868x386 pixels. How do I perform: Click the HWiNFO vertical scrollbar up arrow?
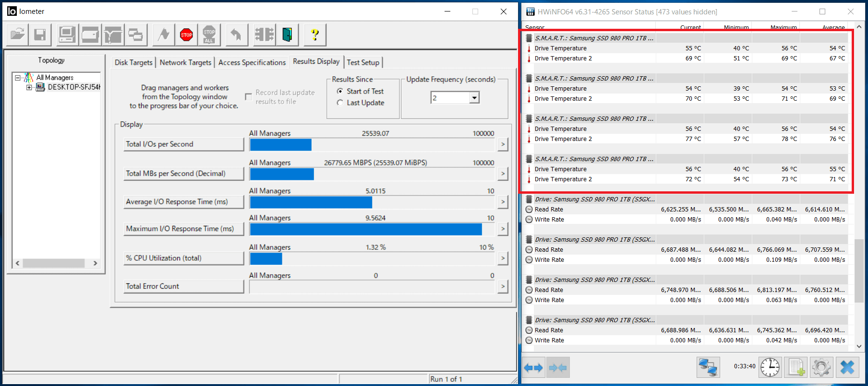(859, 27)
